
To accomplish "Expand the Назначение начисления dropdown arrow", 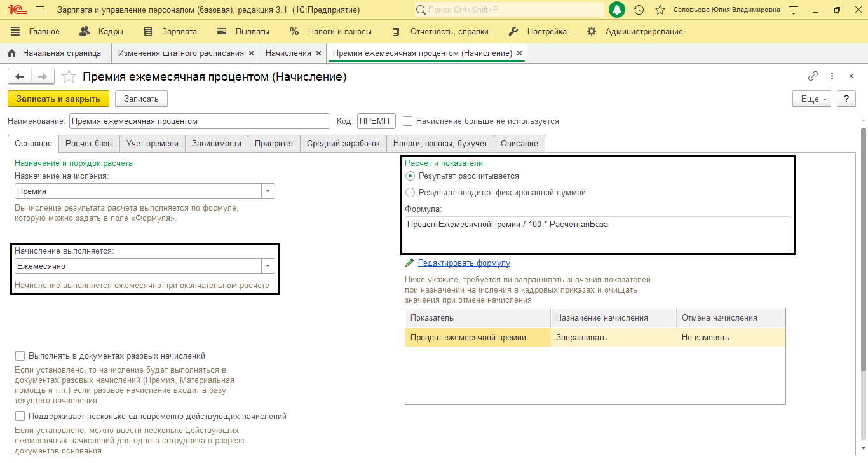I will click(268, 191).
